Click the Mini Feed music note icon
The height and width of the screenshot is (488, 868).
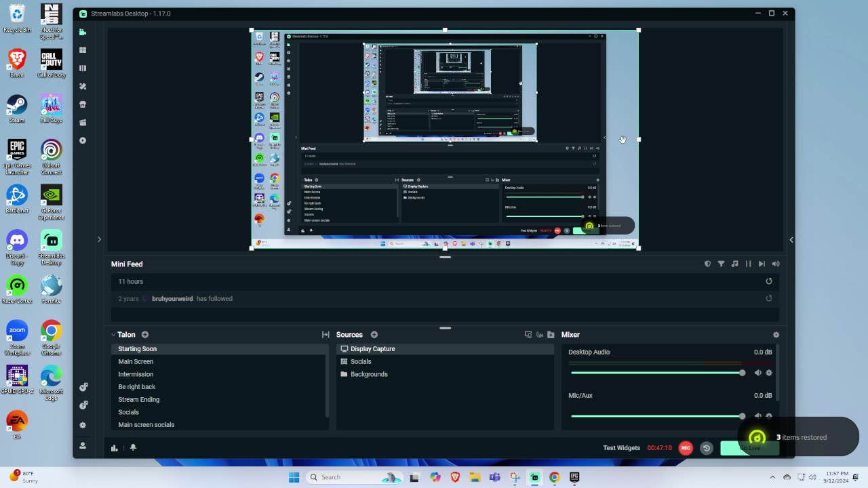coord(734,264)
